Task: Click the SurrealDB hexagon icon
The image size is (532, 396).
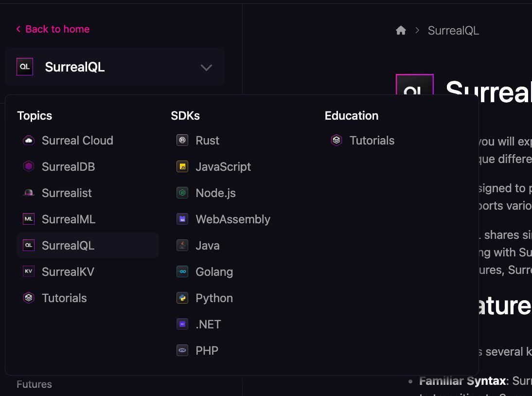Action: point(28,166)
